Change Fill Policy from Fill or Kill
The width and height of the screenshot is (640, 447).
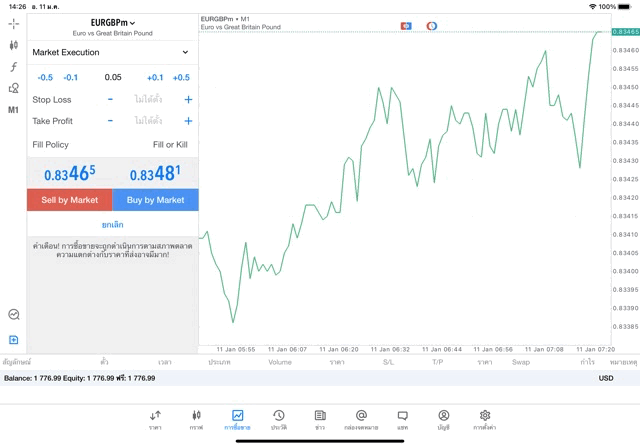(x=169, y=145)
